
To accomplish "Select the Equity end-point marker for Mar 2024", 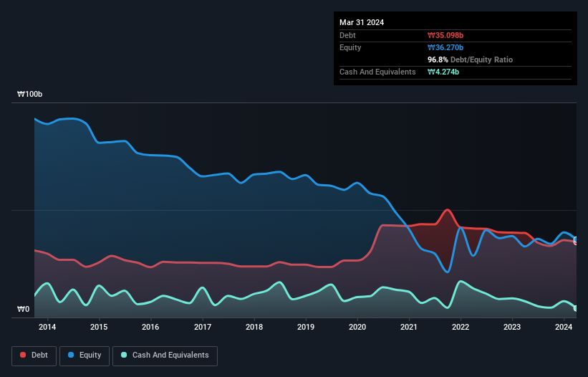I will 577,239.
